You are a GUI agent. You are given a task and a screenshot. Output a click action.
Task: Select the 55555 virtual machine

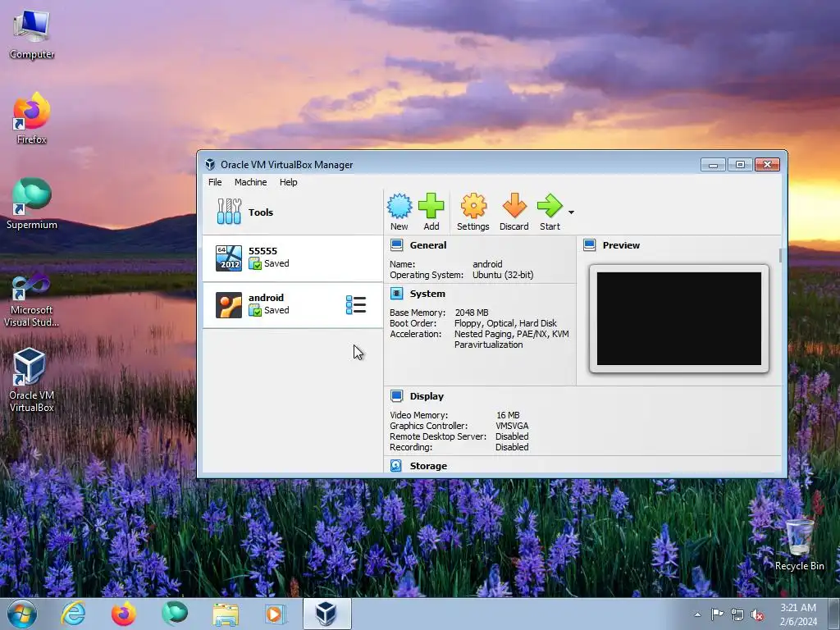coord(293,258)
